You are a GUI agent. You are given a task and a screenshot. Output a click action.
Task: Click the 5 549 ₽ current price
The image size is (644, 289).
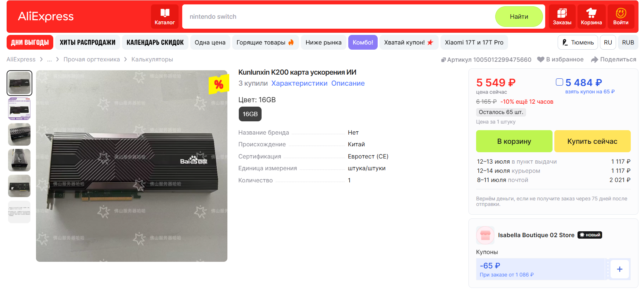[x=496, y=83]
